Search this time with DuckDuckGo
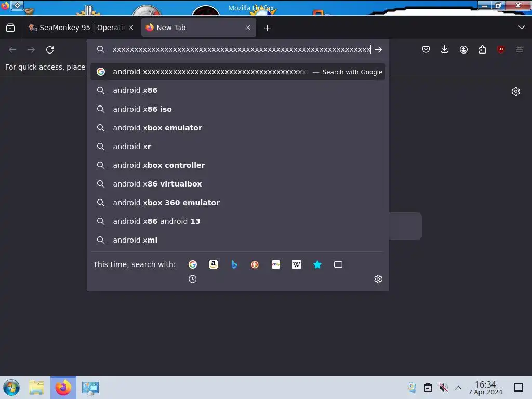Image resolution: width=532 pixels, height=399 pixels. click(255, 264)
